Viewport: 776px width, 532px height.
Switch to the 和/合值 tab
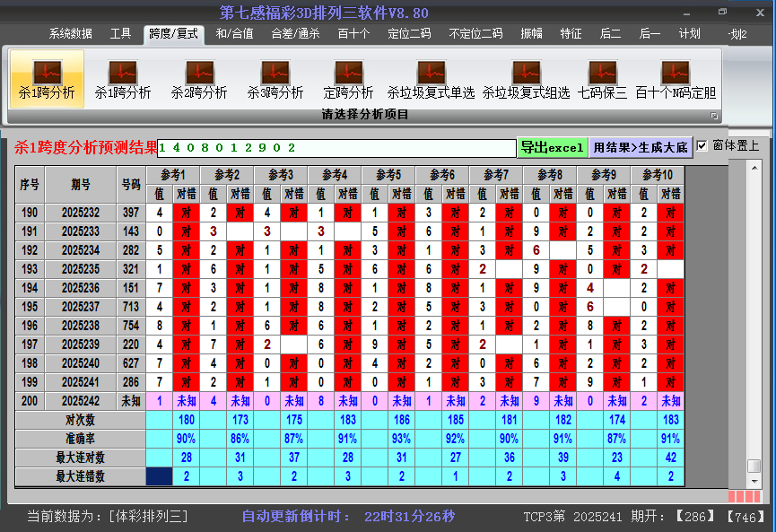pyautogui.click(x=235, y=34)
